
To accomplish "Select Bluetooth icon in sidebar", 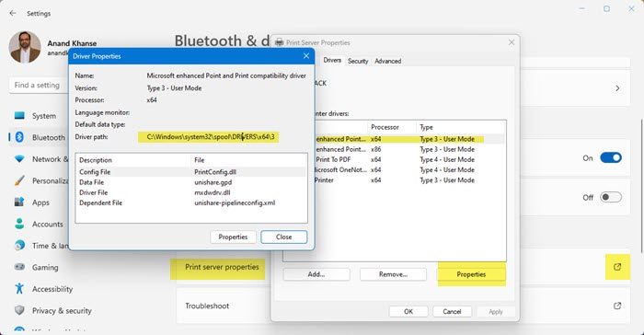I will coord(19,137).
